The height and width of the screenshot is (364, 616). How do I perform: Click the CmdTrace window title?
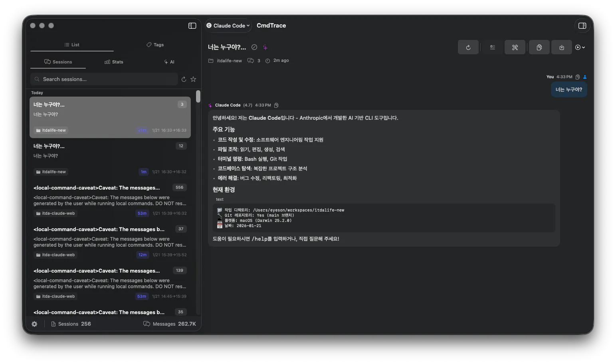[271, 26]
